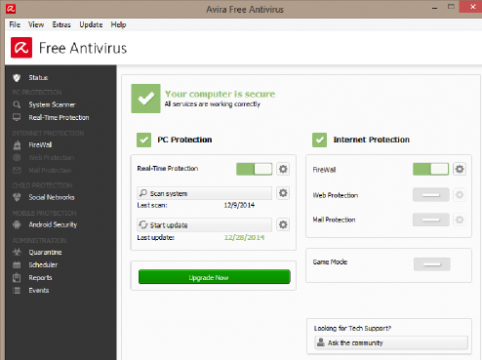The image size is (482, 360).
Task: Click the Scheduler calendar icon in sidebar
Action: [17, 265]
